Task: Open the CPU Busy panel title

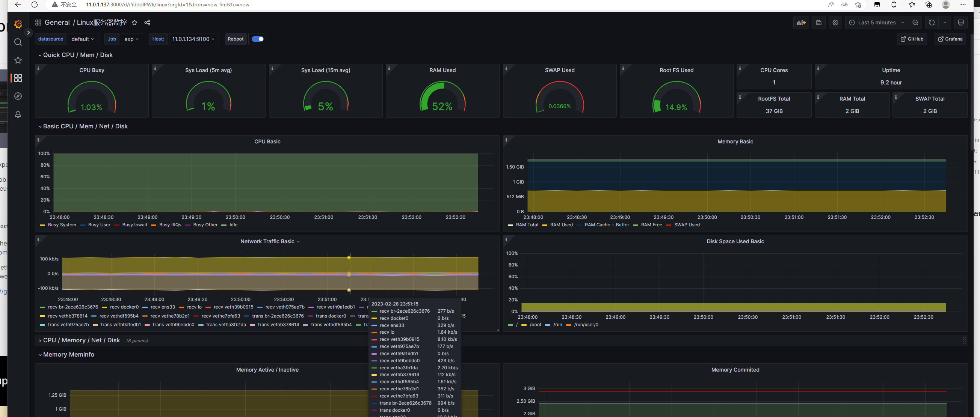Action: point(92,70)
